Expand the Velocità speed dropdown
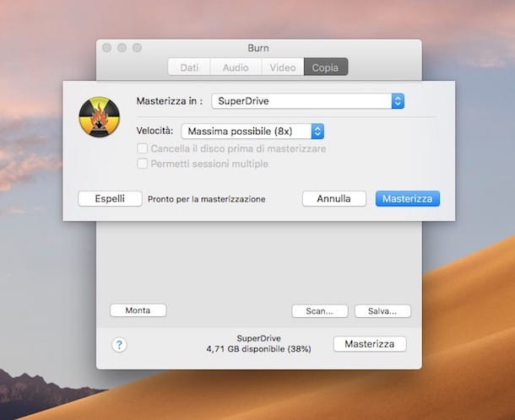The width and height of the screenshot is (515, 420). [253, 132]
